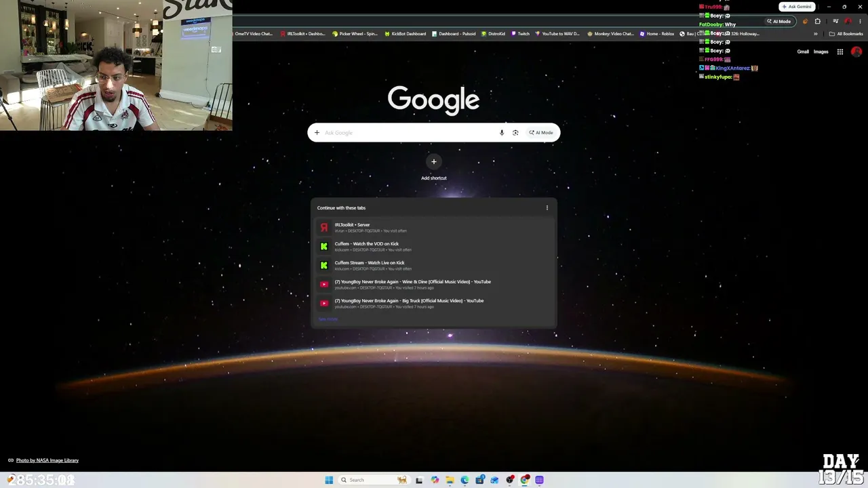Open the OBS Studio taskbar icon
Viewport: 868px width, 488px height.
[510, 480]
